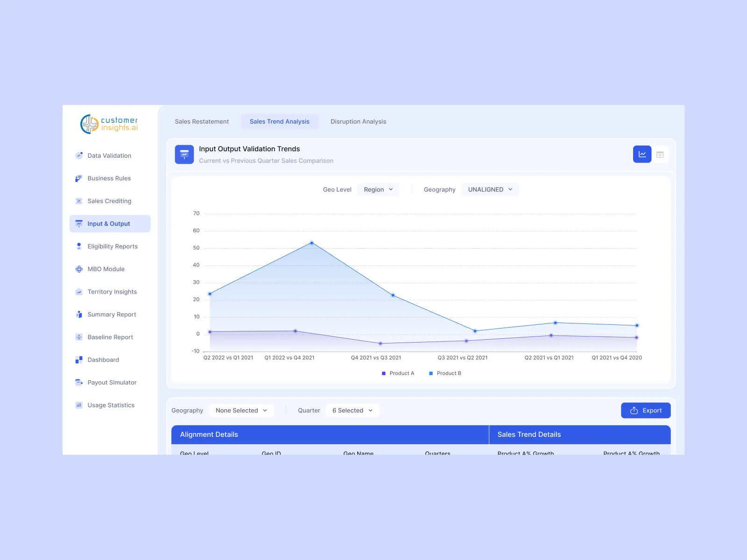Open the Quarter 6 Selected dropdown
747x560 pixels.
click(352, 411)
